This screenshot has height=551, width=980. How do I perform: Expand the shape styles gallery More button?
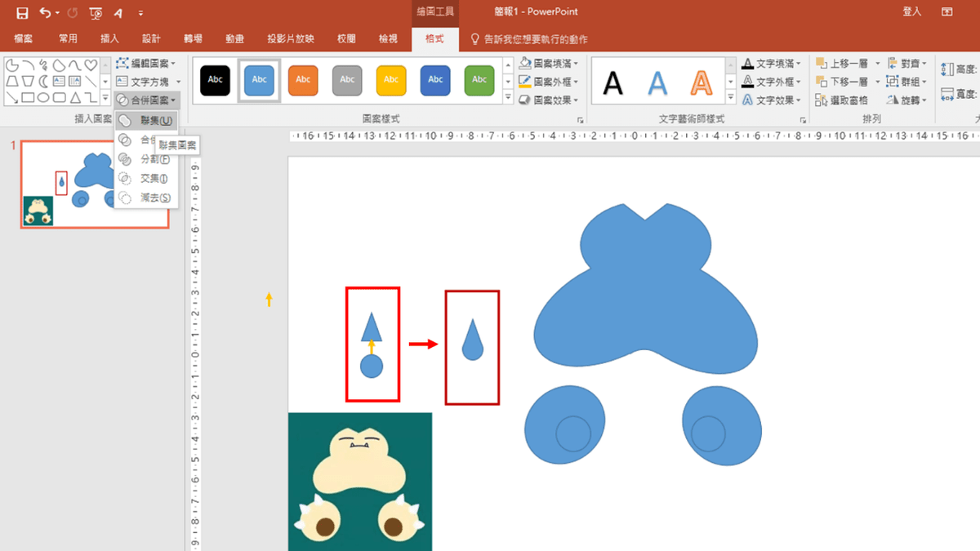[x=508, y=98]
